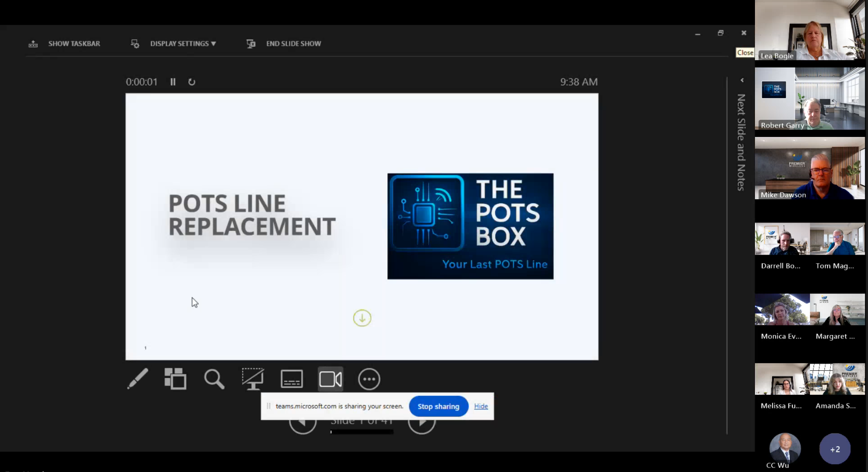Toggle subtitles in presenter view
This screenshot has height=472, width=868.
tap(291, 379)
